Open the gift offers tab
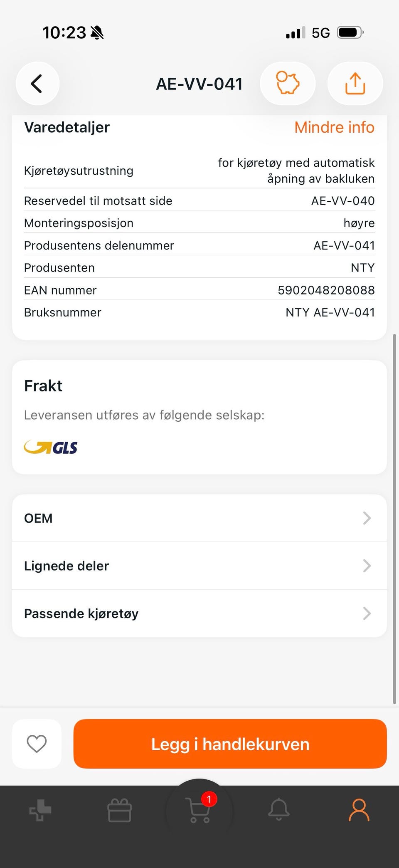The height and width of the screenshot is (868, 399). [x=120, y=810]
